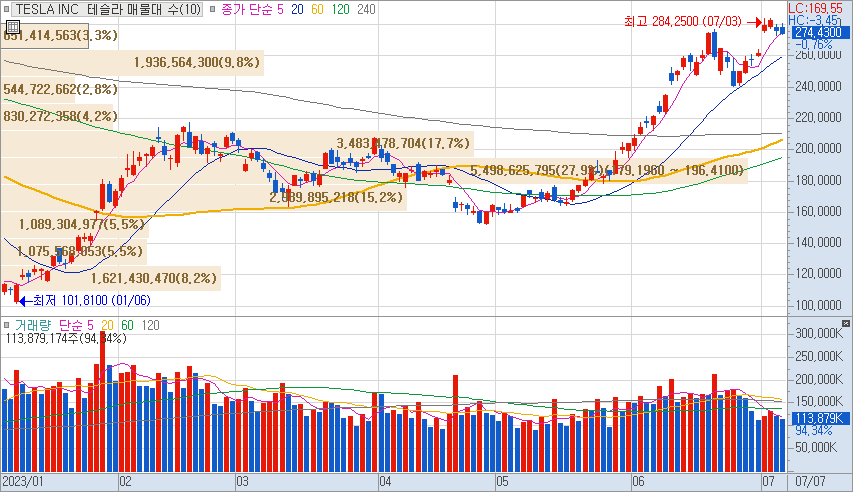The height and width of the screenshot is (492, 853).
Task: Click the 최저 101,8100 (01/06) low marker
Action: (92, 300)
